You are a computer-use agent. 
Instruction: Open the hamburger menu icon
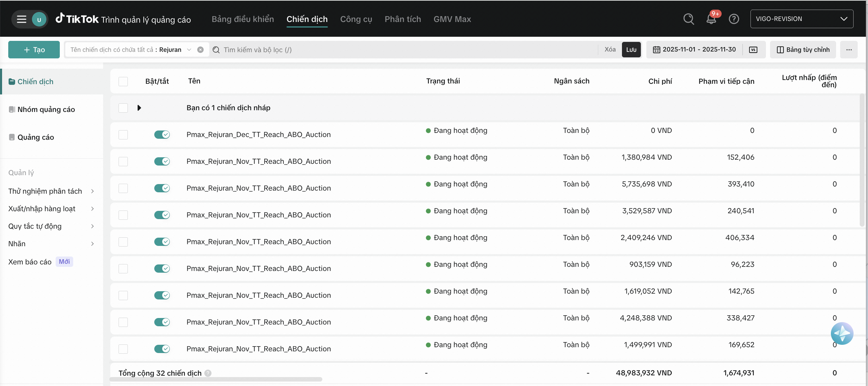(x=22, y=19)
